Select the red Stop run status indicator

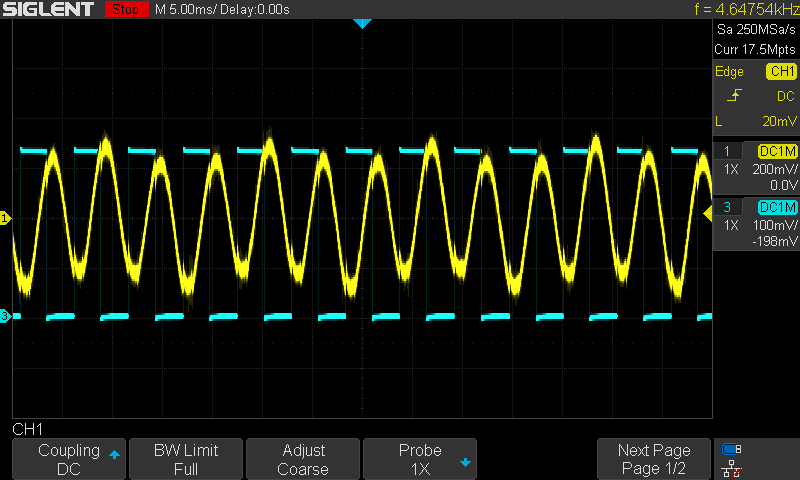click(126, 9)
